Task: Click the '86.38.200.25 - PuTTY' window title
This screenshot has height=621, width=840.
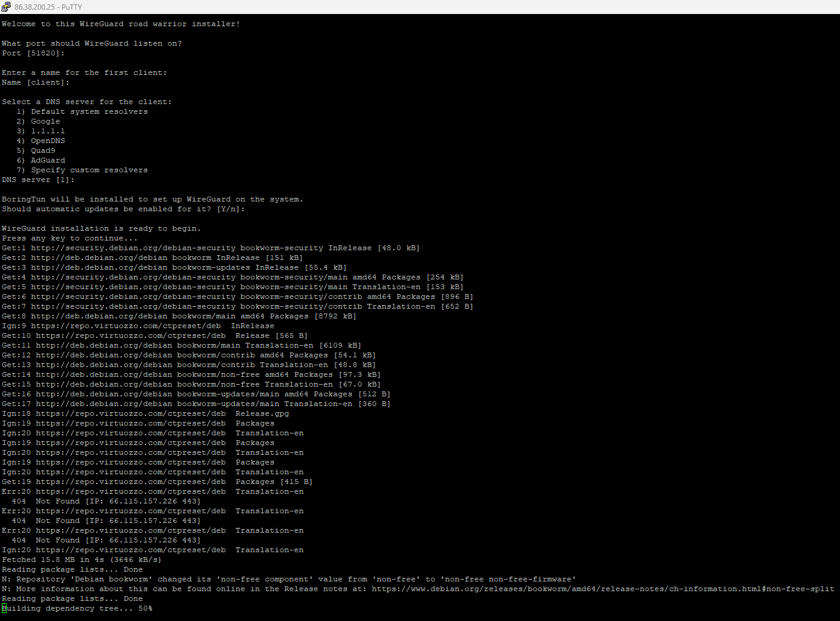Action: point(48,7)
